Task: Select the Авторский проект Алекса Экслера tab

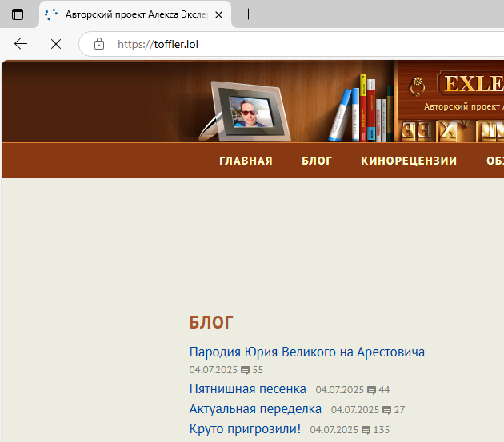Action: [128, 14]
